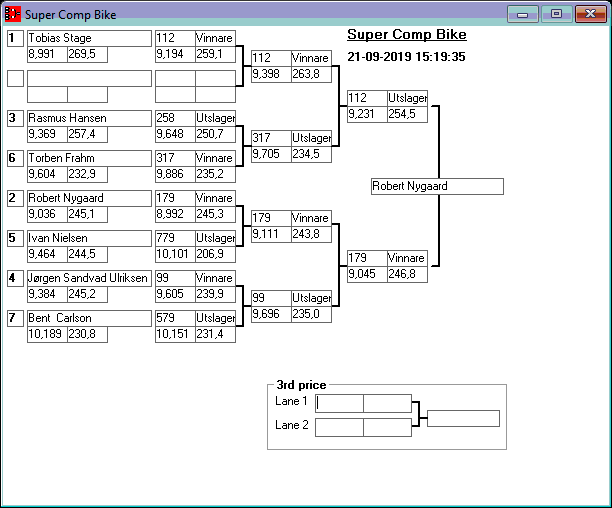Click the Ivan Nielsen competitor field
612x508 pixels.
[89, 238]
